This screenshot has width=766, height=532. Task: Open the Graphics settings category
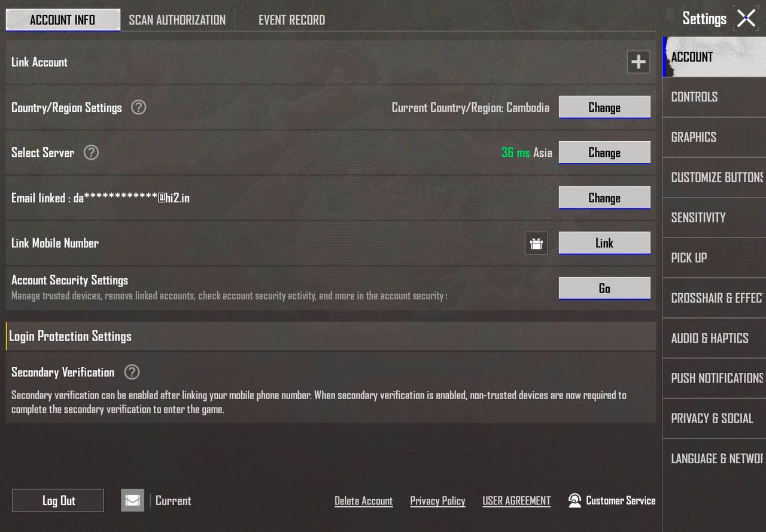pos(715,137)
